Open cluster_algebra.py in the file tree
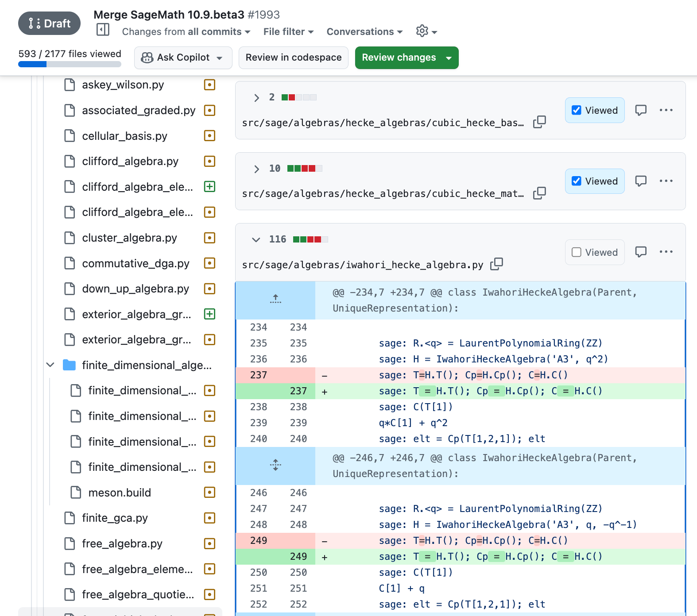 pos(129,238)
